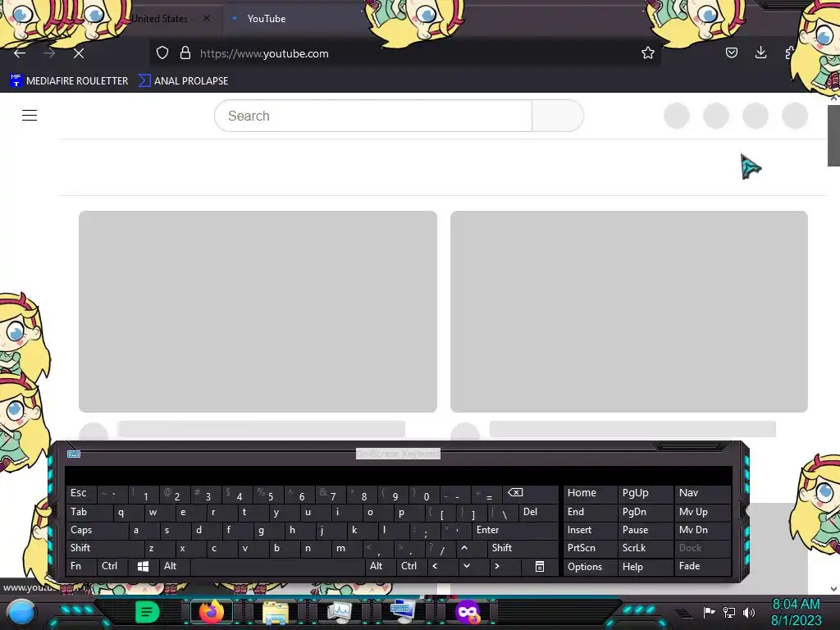Click the network tray icon

[x=729, y=612]
